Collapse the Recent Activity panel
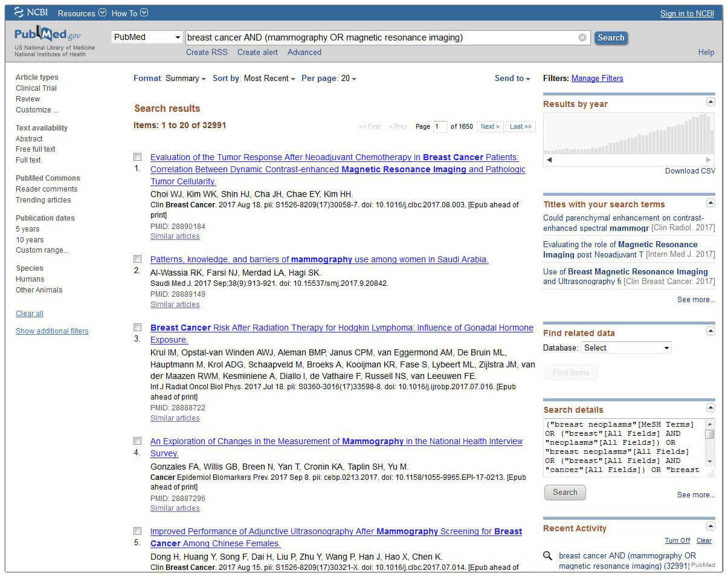Image resolution: width=728 pixels, height=579 pixels. 710,526
